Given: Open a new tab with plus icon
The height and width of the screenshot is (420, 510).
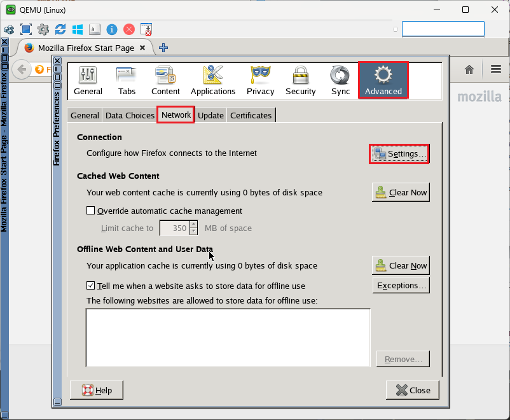Looking at the screenshot, I should (x=163, y=48).
